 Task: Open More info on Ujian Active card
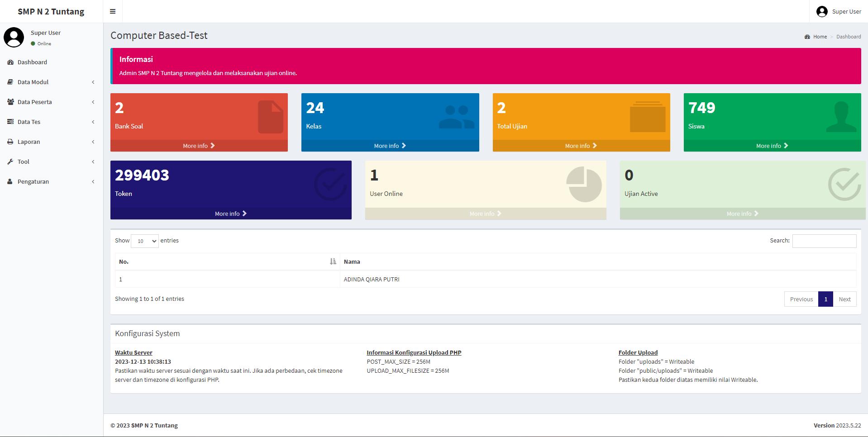coord(743,214)
